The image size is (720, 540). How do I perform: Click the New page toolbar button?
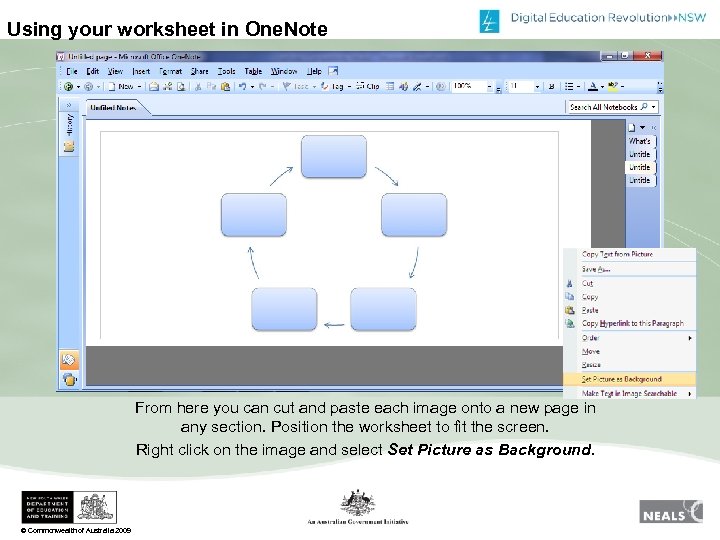[121, 86]
